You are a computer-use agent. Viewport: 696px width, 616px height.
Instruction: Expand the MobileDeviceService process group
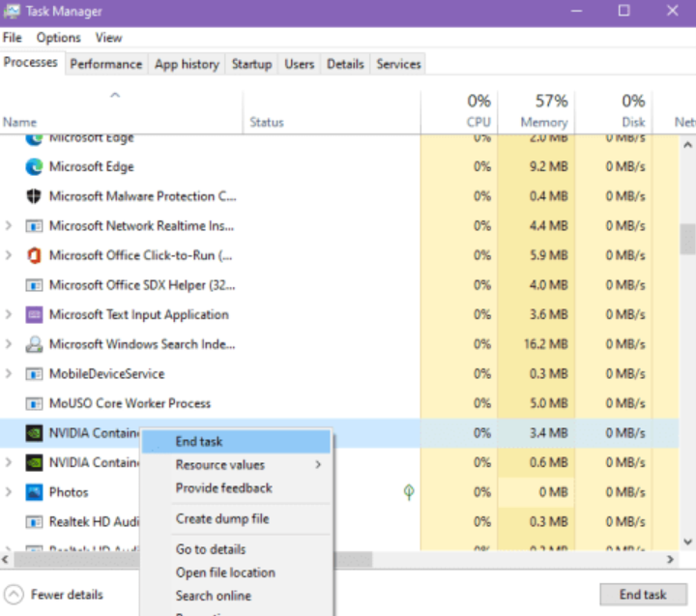pyautogui.click(x=9, y=374)
